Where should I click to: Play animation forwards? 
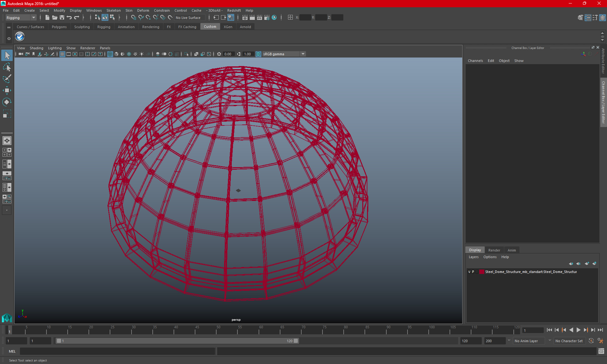click(578, 330)
